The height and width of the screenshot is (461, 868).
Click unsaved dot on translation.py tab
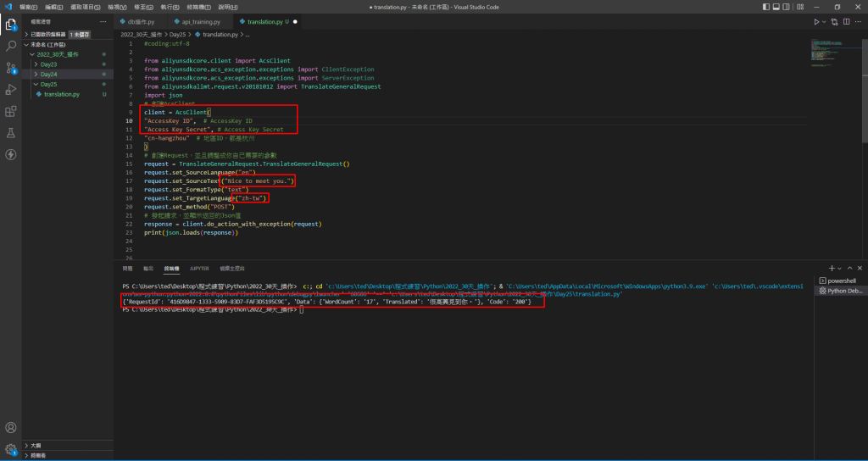pyautogui.click(x=294, y=21)
